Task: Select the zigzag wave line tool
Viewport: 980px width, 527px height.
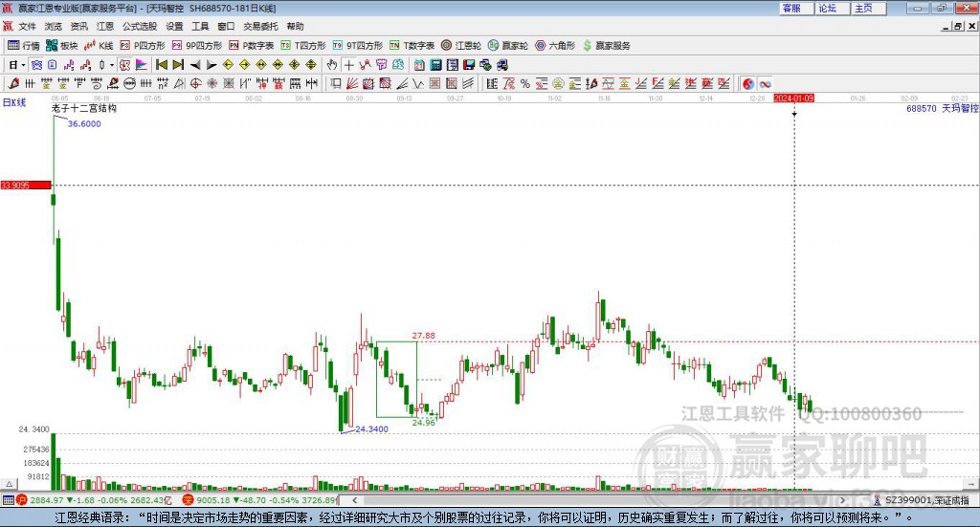Action: tap(418, 83)
